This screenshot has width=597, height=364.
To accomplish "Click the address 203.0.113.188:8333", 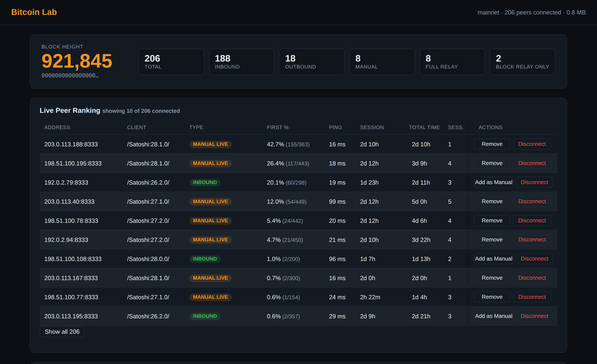I will 71,144.
